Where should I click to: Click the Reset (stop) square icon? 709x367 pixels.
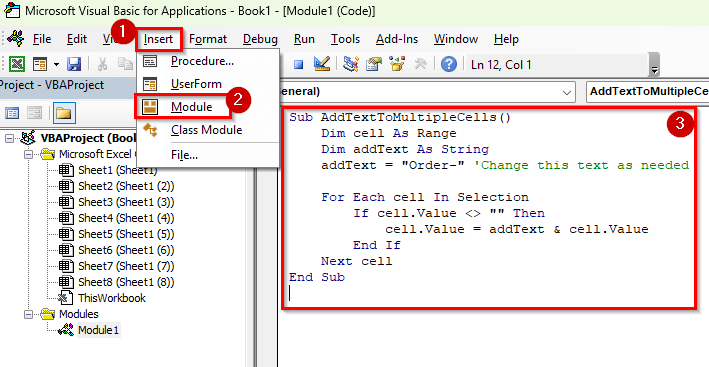click(298, 64)
